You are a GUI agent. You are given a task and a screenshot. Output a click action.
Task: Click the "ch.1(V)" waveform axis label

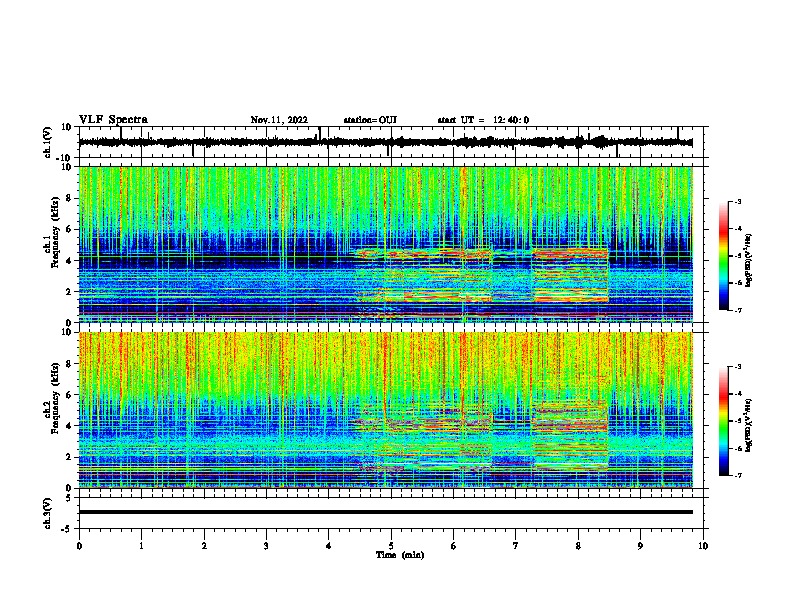tap(48, 142)
